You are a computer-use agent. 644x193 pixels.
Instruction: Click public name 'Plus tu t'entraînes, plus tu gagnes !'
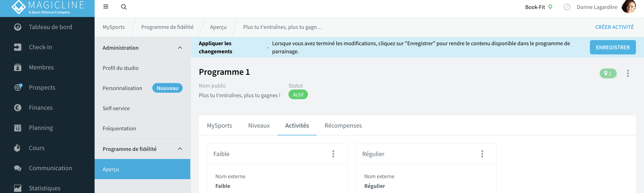(x=239, y=95)
